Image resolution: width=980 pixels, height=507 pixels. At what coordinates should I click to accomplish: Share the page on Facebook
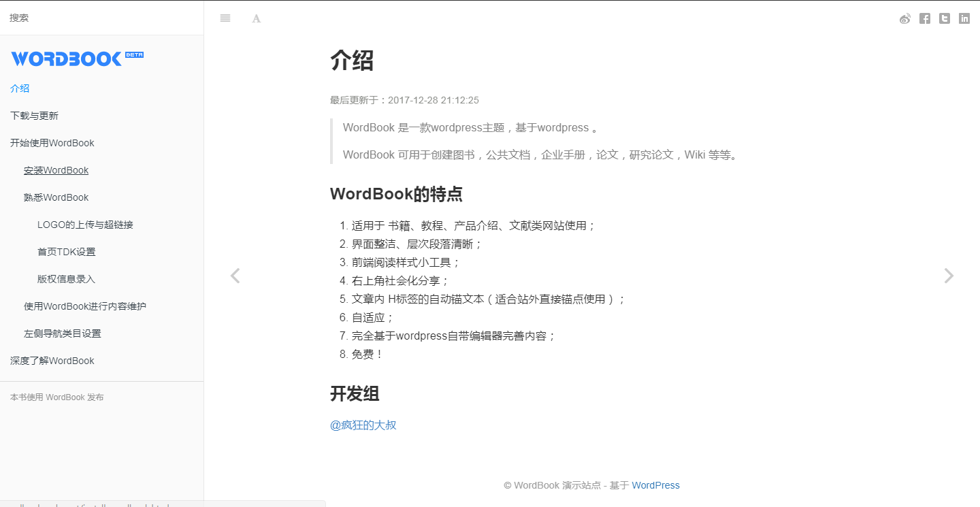point(925,19)
